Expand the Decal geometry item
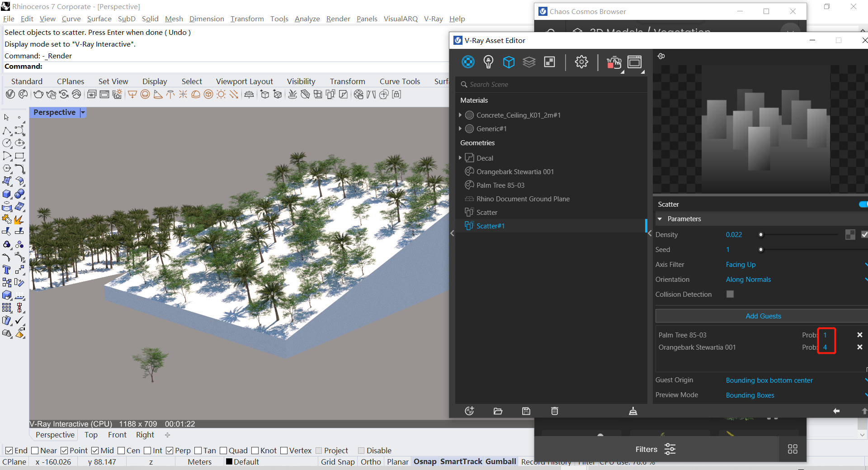The width and height of the screenshot is (868, 470). point(460,158)
